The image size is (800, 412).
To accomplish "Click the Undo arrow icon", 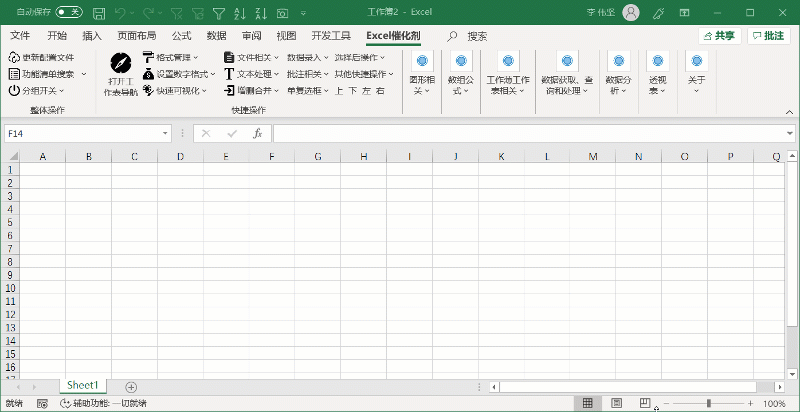I will point(119,12).
